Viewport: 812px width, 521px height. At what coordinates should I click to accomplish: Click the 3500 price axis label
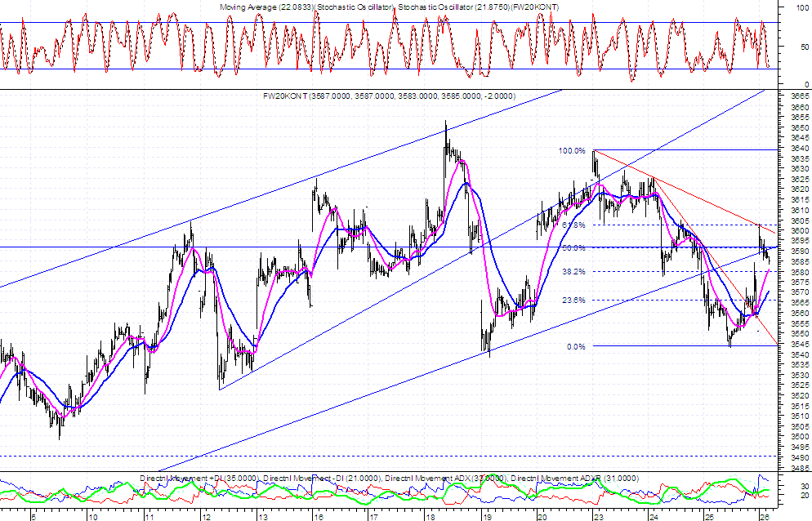point(801,437)
